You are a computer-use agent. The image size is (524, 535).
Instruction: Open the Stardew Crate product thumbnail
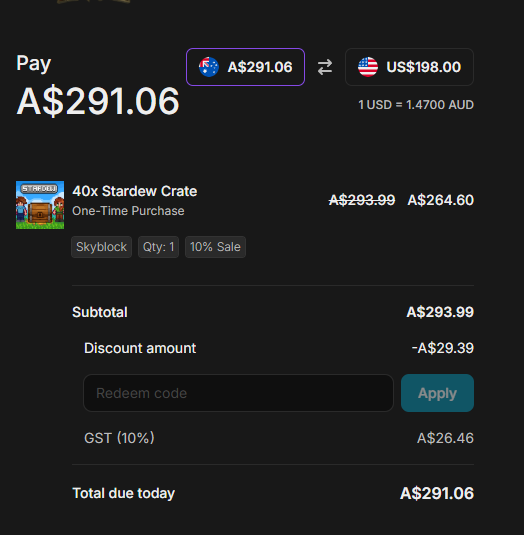[x=40, y=205]
